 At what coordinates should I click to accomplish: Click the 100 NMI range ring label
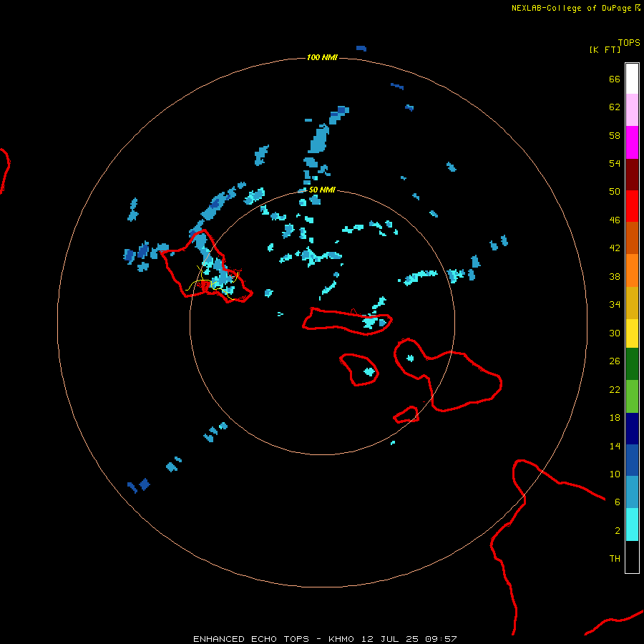coord(322,57)
